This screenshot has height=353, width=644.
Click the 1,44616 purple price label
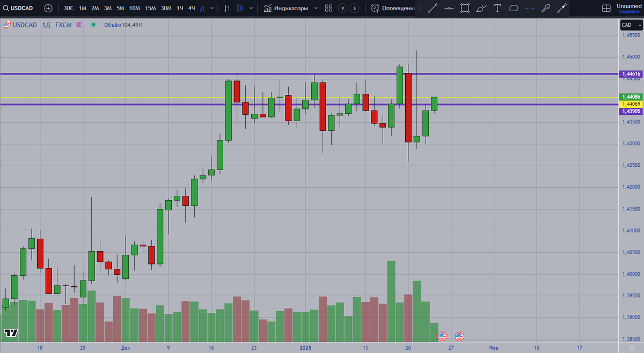[x=630, y=73]
